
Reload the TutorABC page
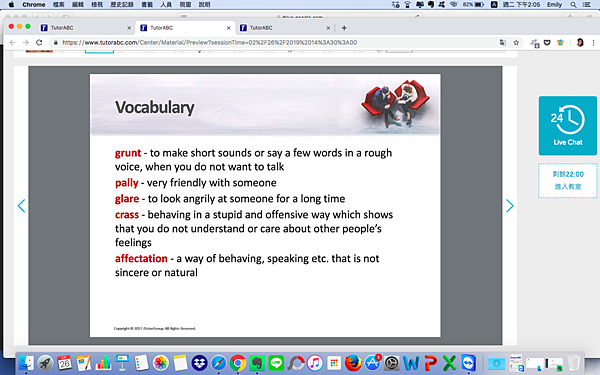(x=39, y=42)
